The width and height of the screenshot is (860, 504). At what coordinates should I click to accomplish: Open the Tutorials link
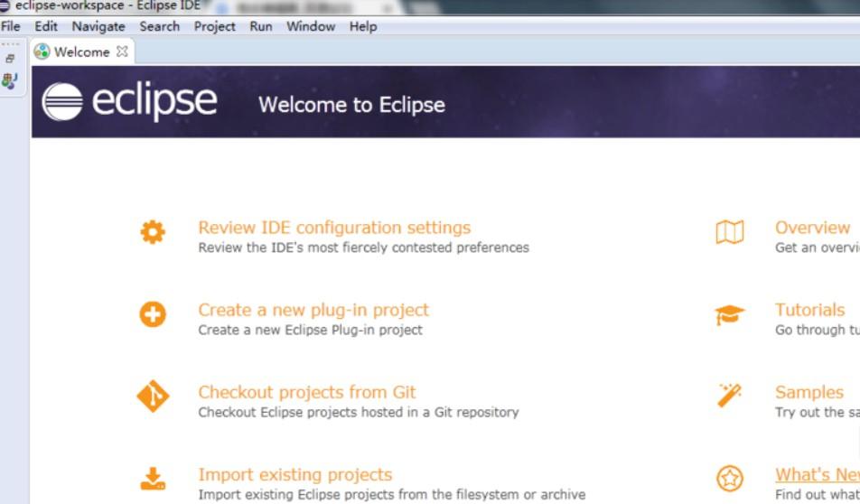pyautogui.click(x=809, y=310)
